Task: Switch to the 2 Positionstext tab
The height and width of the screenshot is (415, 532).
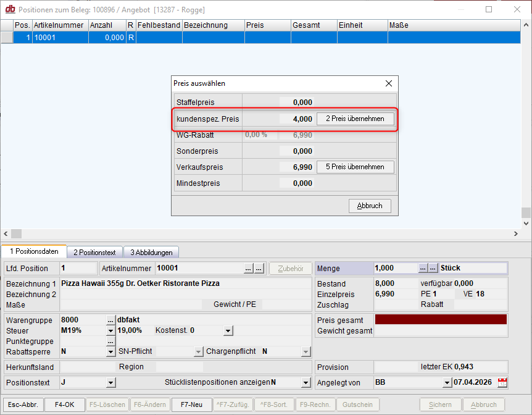Action: pyautogui.click(x=94, y=252)
